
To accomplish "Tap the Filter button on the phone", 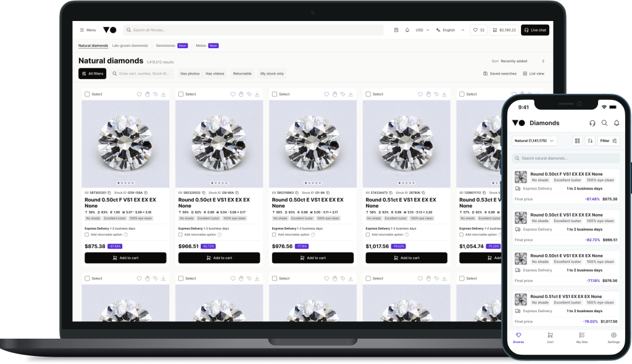I will pos(609,141).
